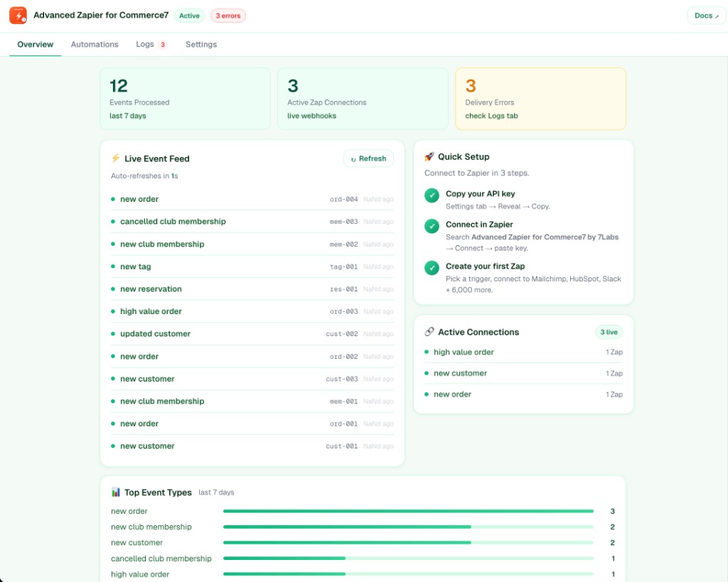Click the Refresh button in Live Event Feed
The height and width of the screenshot is (582, 728).
point(368,158)
